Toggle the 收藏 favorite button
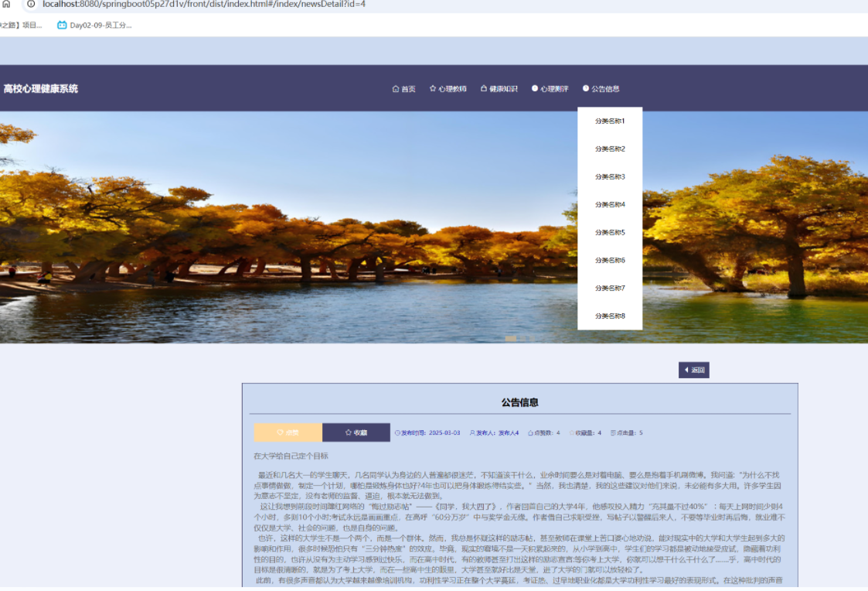Viewport: 868px width, 591px height. (x=356, y=432)
